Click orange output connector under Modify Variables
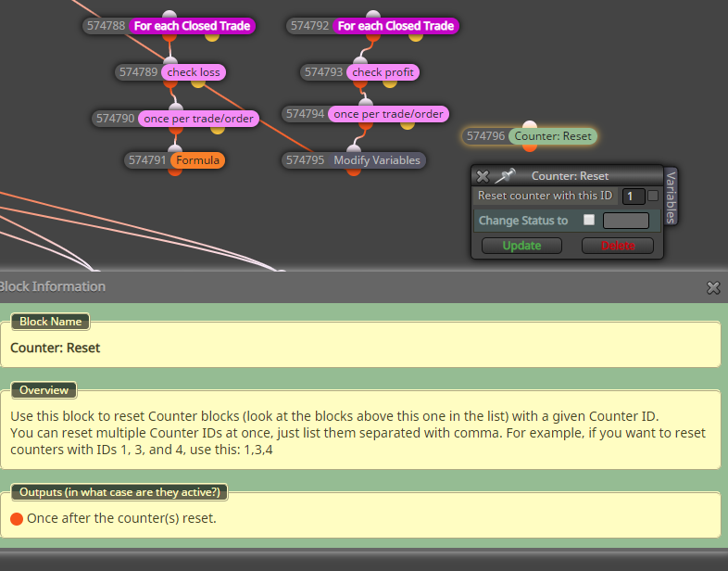728x571 pixels. coord(354,171)
